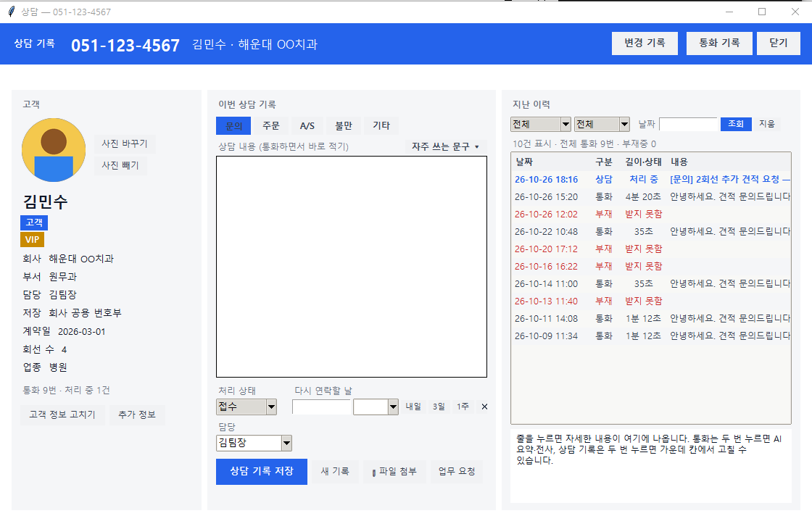
Task: Click the VIP badge
Action: click(32, 240)
